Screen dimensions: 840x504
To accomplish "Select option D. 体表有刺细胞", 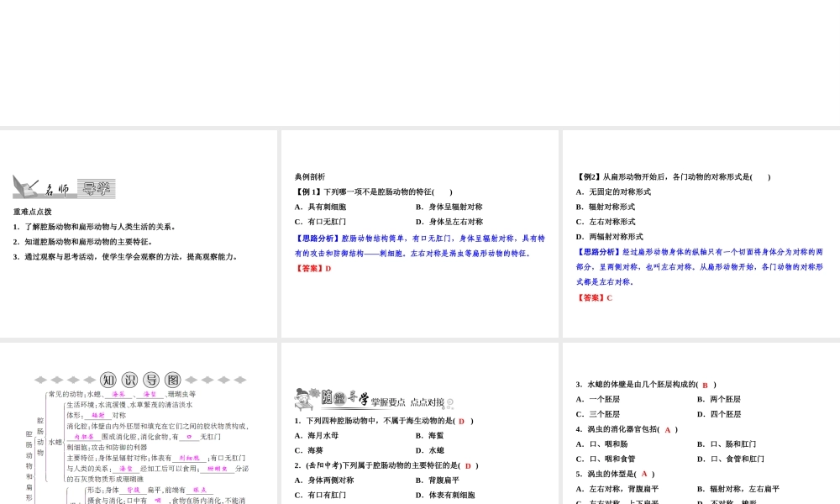I will (x=445, y=496).
